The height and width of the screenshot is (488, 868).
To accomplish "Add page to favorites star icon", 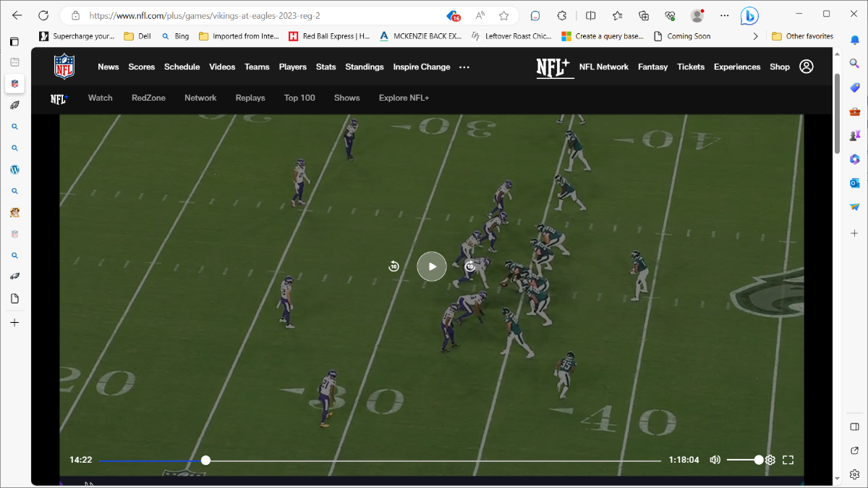I will 504,15.
